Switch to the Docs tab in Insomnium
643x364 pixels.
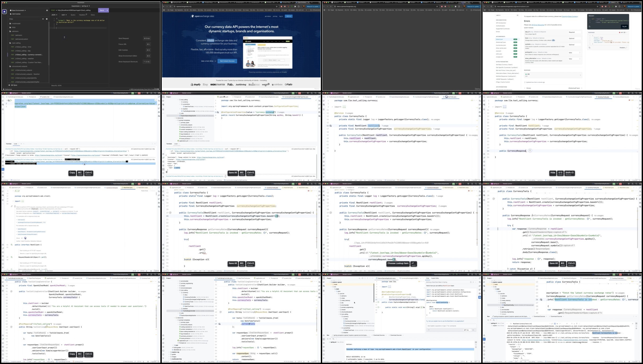click(x=93, y=15)
